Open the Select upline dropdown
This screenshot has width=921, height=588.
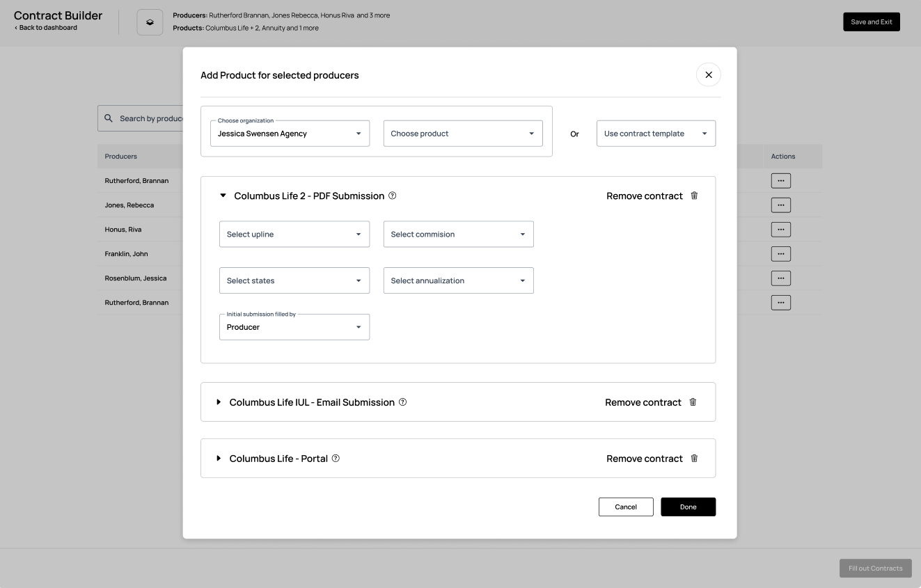[x=294, y=235]
